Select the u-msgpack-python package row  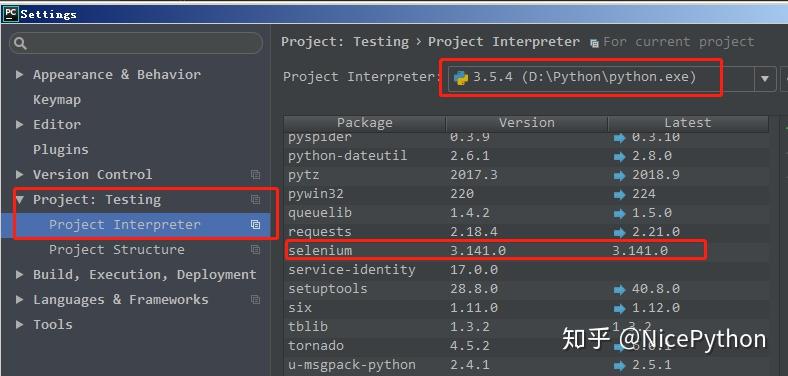click(x=526, y=365)
